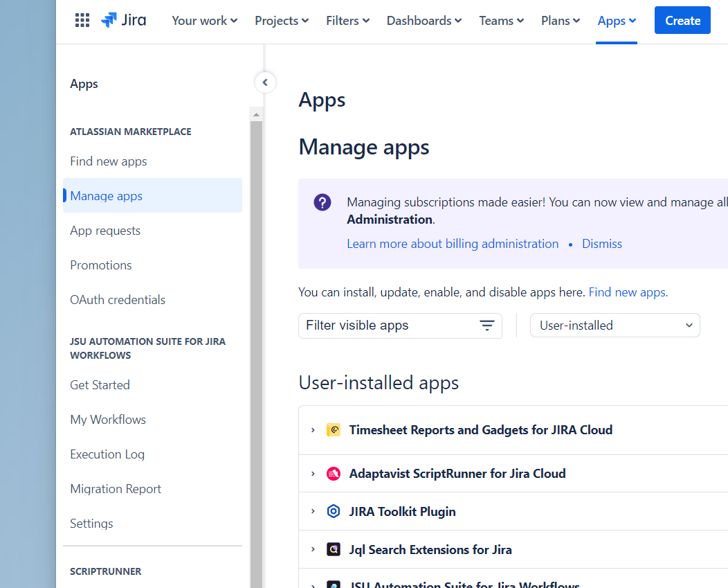Open the Dashboards menu
The image size is (728, 588).
(x=424, y=21)
